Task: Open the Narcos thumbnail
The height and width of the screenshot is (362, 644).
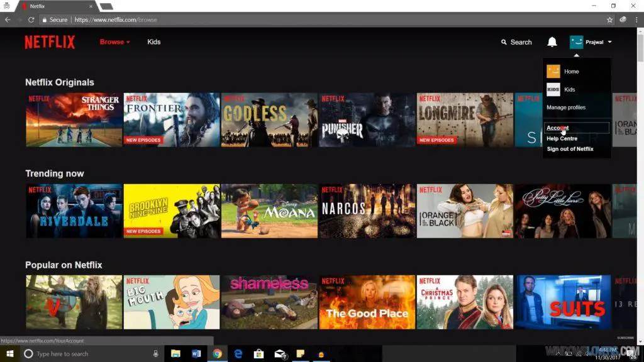Action: click(367, 211)
